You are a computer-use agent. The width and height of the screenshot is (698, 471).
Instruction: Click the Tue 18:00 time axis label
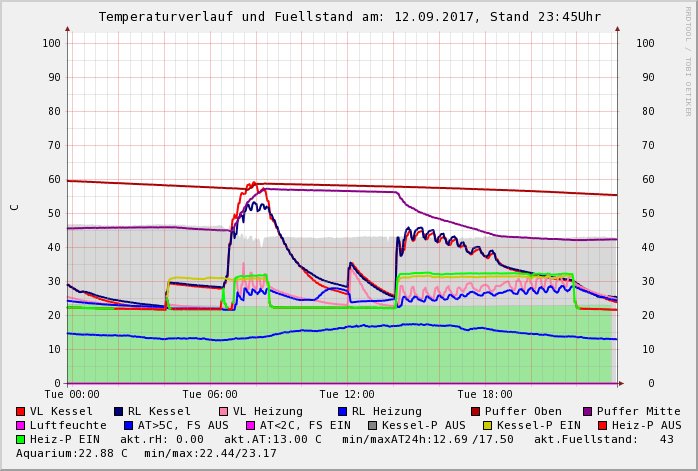(485, 395)
